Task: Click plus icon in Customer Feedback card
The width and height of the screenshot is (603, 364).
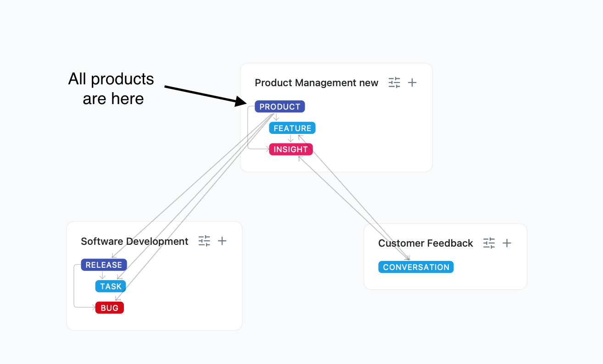Action: [x=507, y=243]
